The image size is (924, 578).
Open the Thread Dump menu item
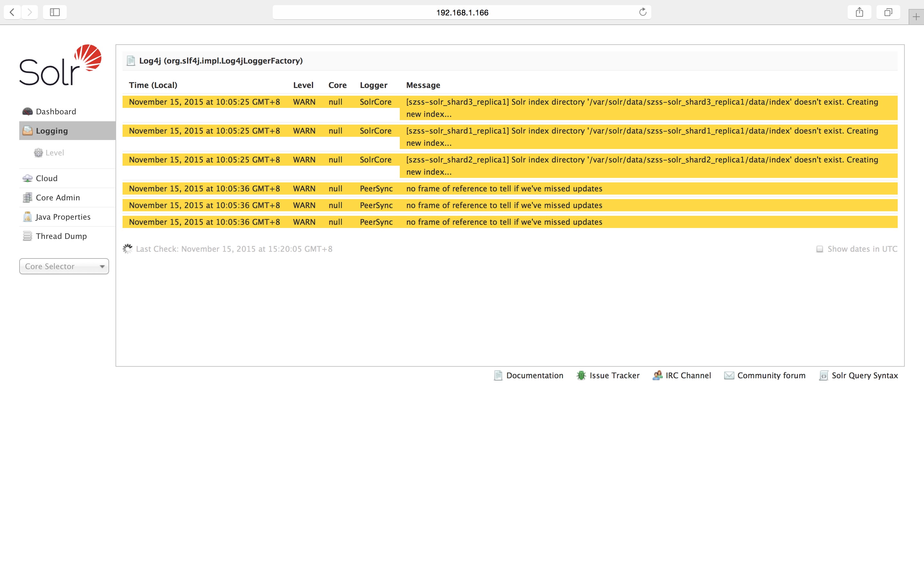tap(67, 236)
